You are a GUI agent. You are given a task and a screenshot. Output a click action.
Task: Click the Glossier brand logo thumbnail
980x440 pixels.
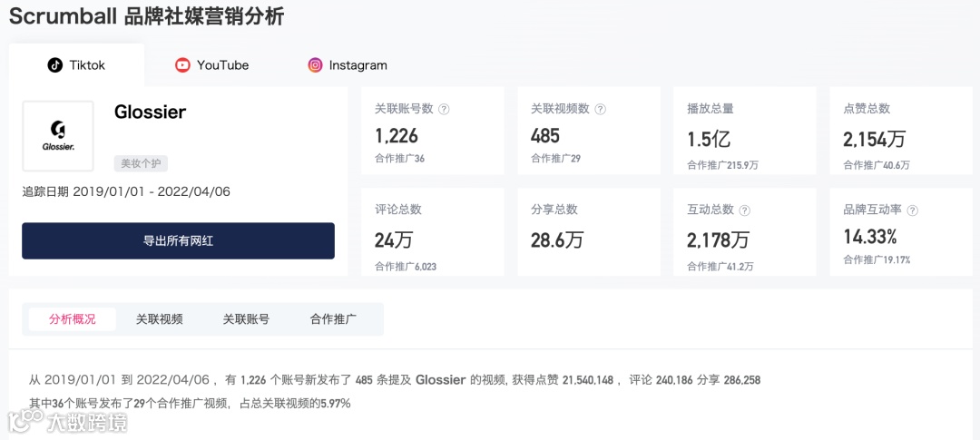pos(58,136)
